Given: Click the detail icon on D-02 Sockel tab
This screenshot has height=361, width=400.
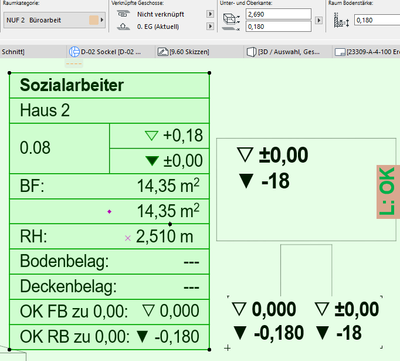Looking at the screenshot, I should [x=74, y=52].
